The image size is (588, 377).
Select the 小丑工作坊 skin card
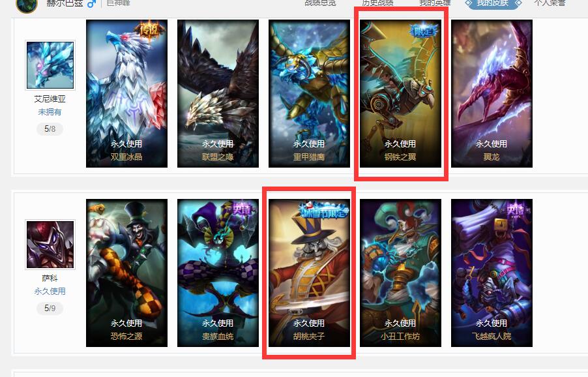tap(400, 273)
